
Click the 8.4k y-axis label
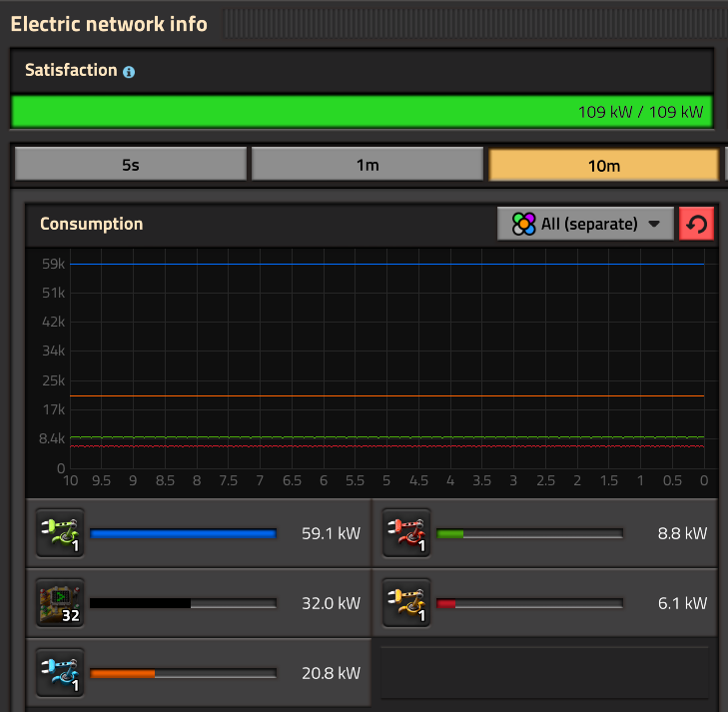click(52, 438)
